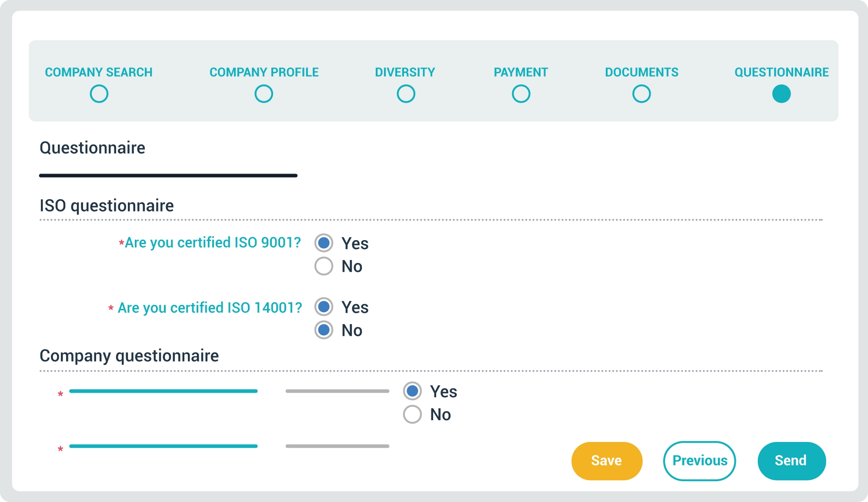The height and width of the screenshot is (502, 868).
Task: Choose Yes for ISO 14001 certification
Action: [324, 307]
